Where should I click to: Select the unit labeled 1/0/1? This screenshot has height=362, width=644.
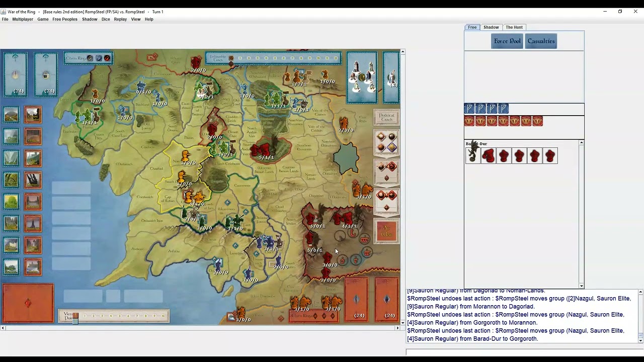(301, 105)
